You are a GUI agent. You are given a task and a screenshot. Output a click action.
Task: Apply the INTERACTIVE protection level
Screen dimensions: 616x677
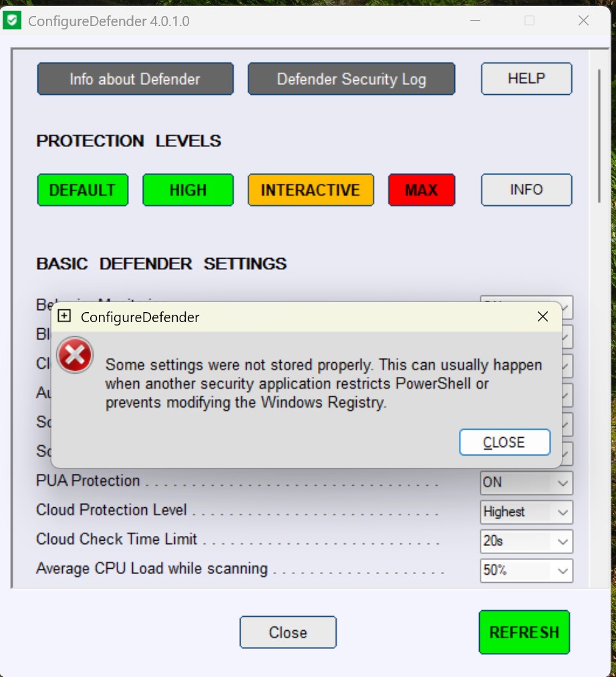click(x=311, y=190)
